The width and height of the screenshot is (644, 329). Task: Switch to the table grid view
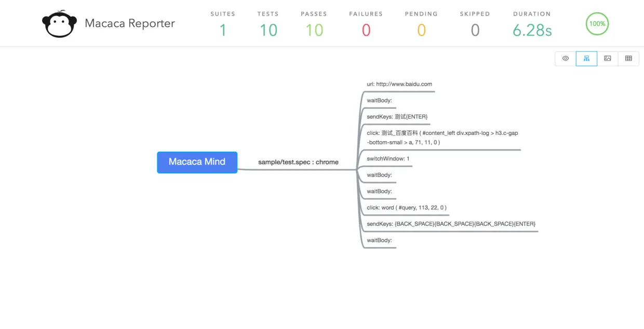pyautogui.click(x=628, y=59)
